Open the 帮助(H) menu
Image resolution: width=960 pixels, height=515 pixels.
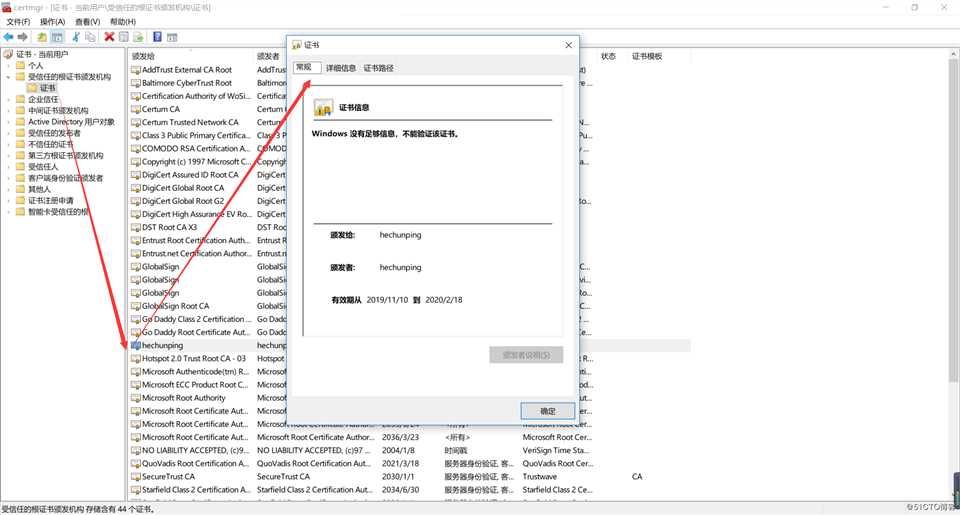123,21
